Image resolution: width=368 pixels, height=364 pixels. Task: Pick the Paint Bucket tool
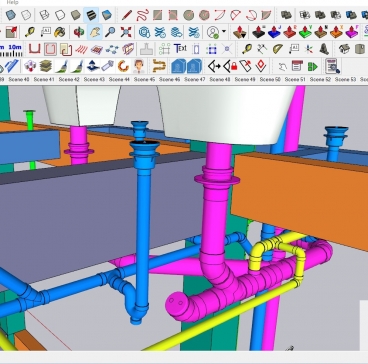[x=60, y=32]
